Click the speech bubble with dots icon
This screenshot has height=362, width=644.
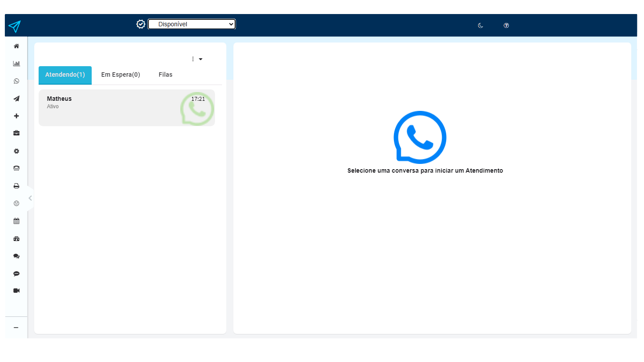point(16,273)
